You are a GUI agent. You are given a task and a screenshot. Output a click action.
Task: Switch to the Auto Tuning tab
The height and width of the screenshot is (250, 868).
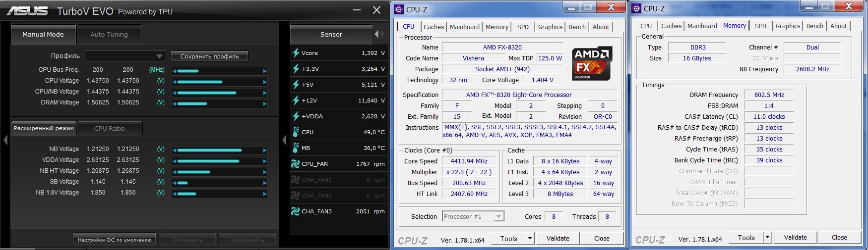point(109,35)
